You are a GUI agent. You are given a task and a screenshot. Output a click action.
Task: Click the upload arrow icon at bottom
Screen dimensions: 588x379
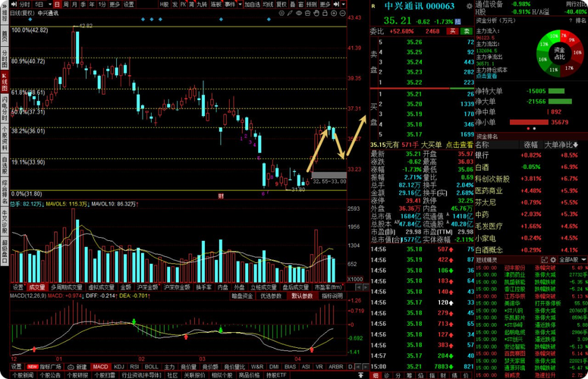(x=360, y=375)
